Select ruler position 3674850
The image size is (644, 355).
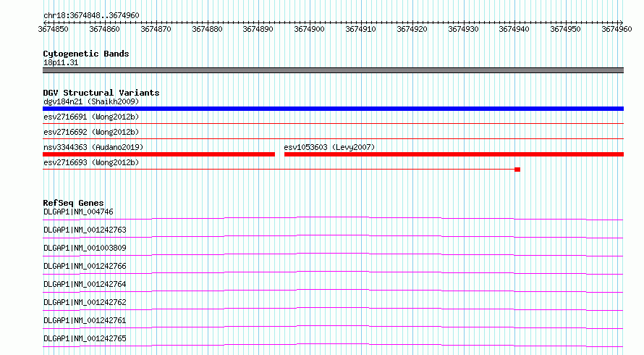click(x=53, y=29)
